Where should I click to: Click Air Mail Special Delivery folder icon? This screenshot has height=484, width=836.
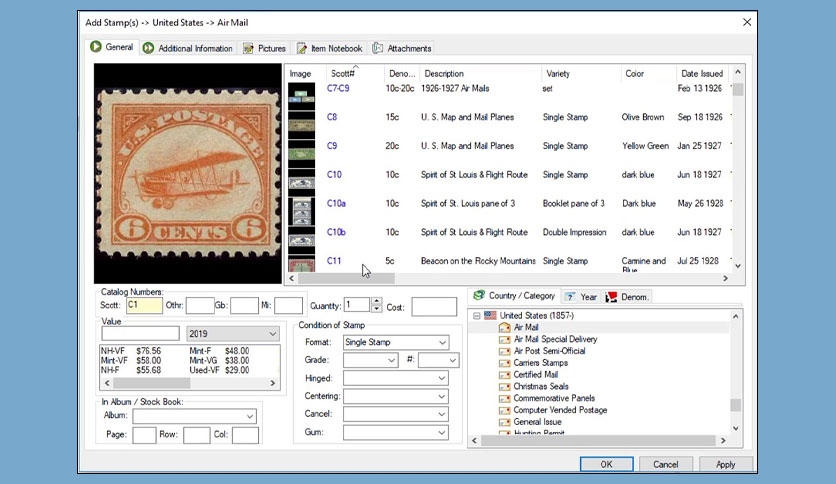504,340
